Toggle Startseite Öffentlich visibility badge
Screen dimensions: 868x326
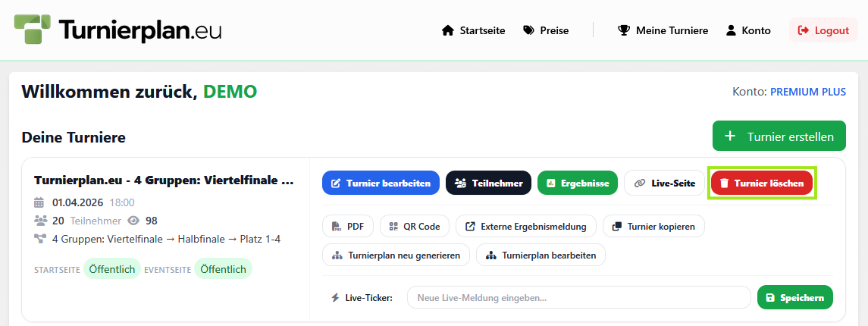111,269
